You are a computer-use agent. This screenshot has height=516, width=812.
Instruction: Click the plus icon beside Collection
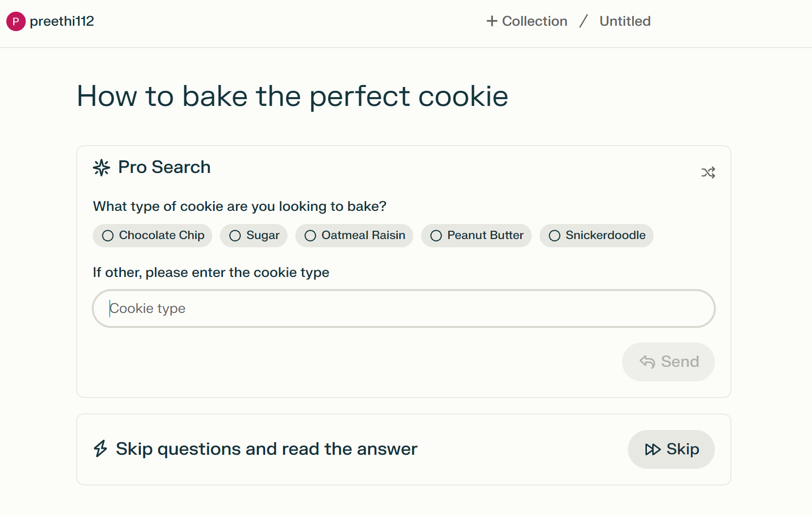492,21
